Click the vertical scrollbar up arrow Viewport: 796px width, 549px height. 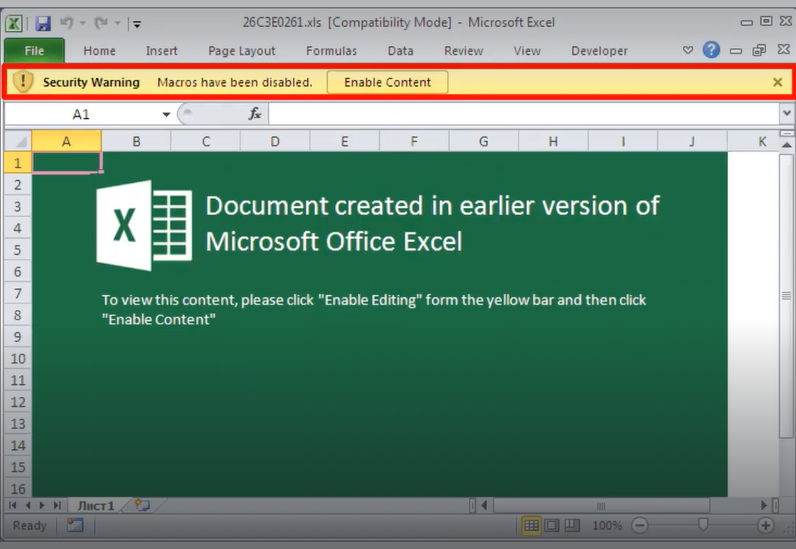[x=786, y=145]
